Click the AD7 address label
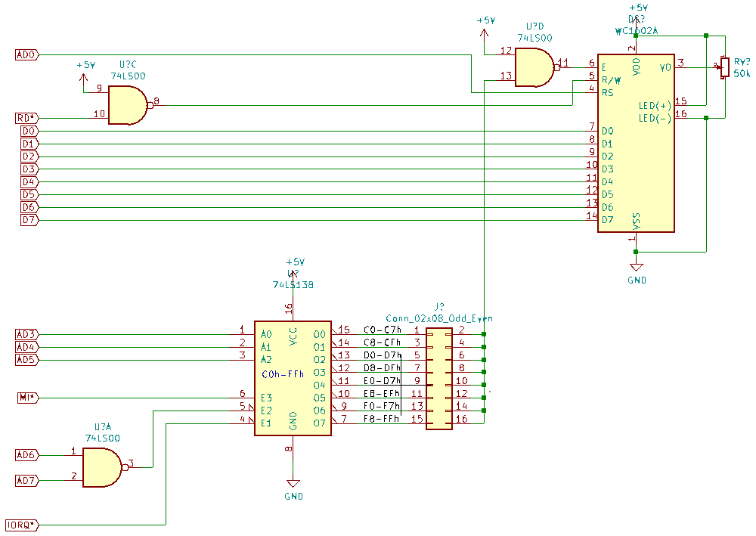Screen dimensions: 756x536 pos(26,480)
